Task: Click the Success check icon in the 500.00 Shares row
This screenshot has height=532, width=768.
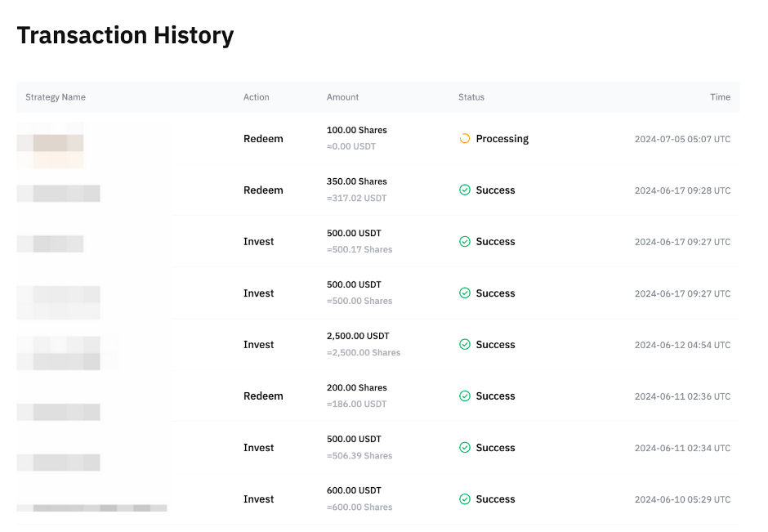Action: (464, 293)
